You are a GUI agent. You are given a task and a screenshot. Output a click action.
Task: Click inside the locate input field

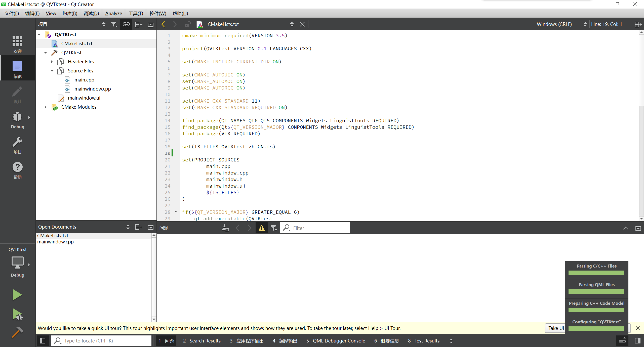(x=101, y=341)
